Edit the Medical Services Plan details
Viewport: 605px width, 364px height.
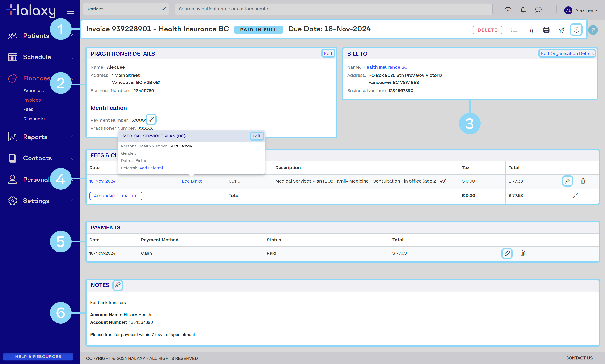point(256,136)
